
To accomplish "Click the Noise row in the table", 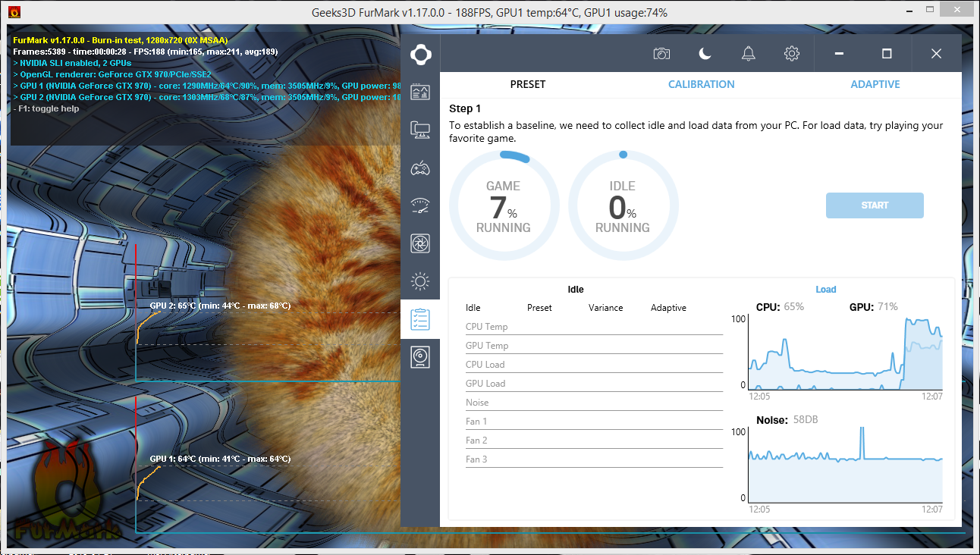I will (x=594, y=403).
